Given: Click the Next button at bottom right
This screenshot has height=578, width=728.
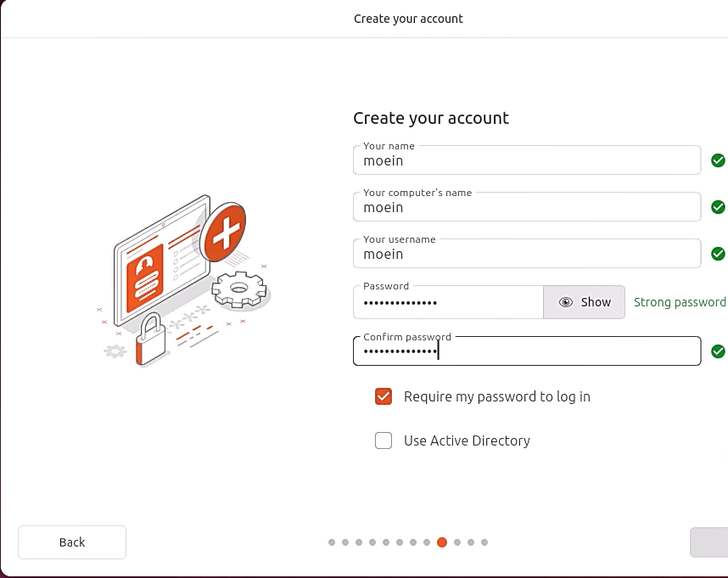Looking at the screenshot, I should (x=713, y=542).
